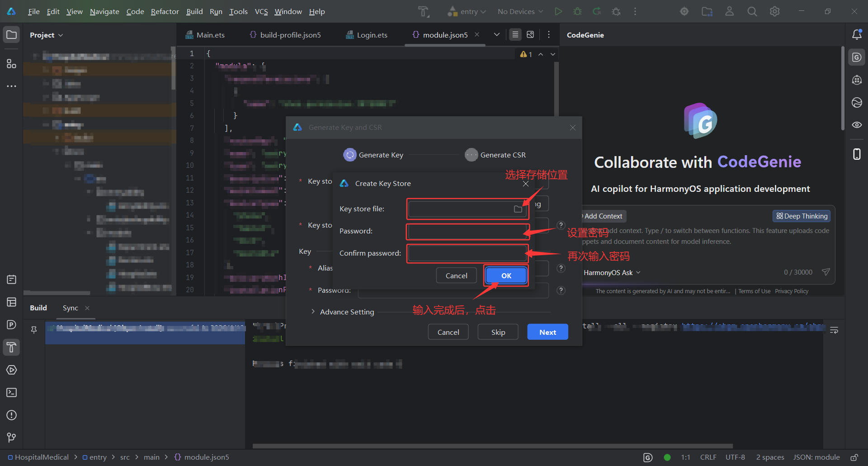868x466 pixels.
Task: Open the File menu
Action: point(34,11)
